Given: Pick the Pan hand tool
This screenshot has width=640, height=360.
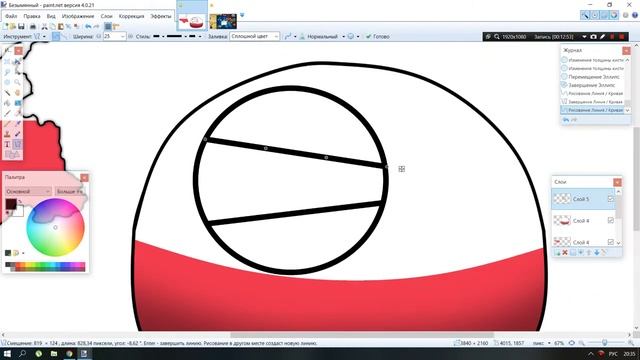Looking at the screenshot, I should tap(18, 93).
